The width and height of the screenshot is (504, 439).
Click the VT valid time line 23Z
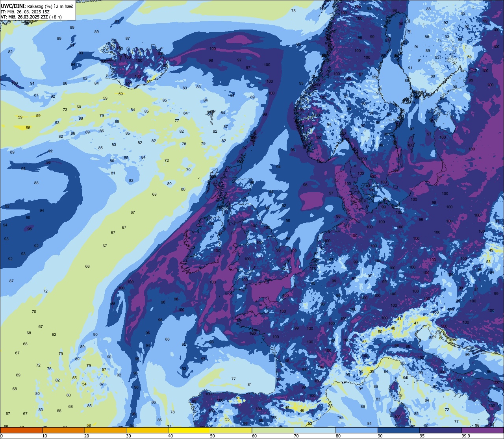pyautogui.click(x=31, y=17)
